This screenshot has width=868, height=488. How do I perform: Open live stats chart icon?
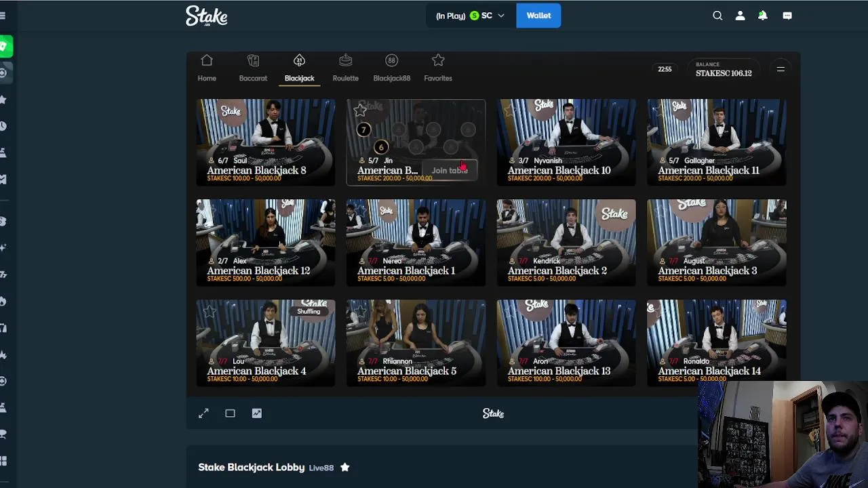(256, 413)
